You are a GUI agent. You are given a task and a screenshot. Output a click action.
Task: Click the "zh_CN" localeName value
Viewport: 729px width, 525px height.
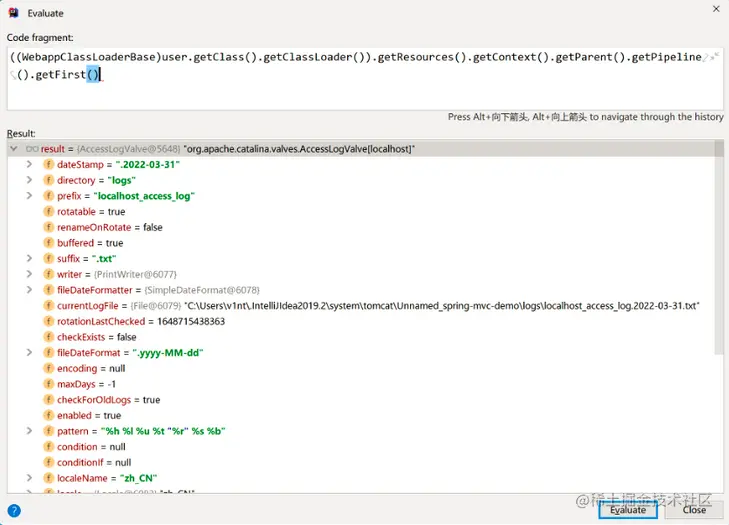pyautogui.click(x=139, y=478)
